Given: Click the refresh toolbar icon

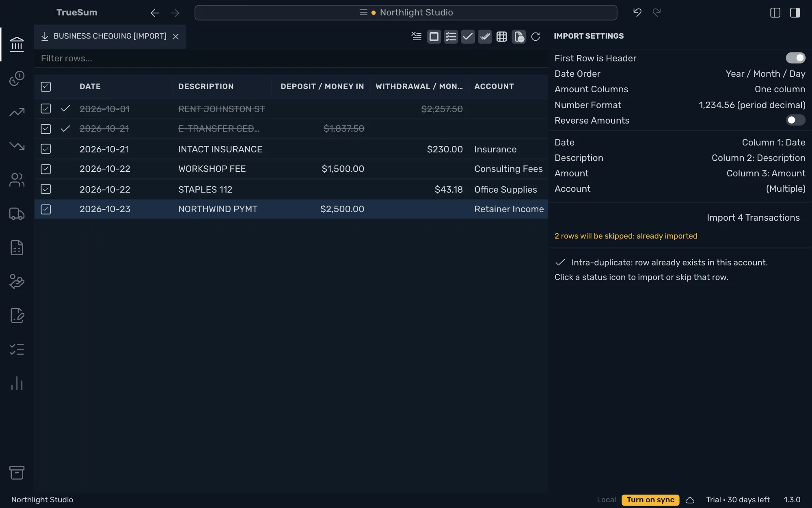Looking at the screenshot, I should tap(536, 37).
